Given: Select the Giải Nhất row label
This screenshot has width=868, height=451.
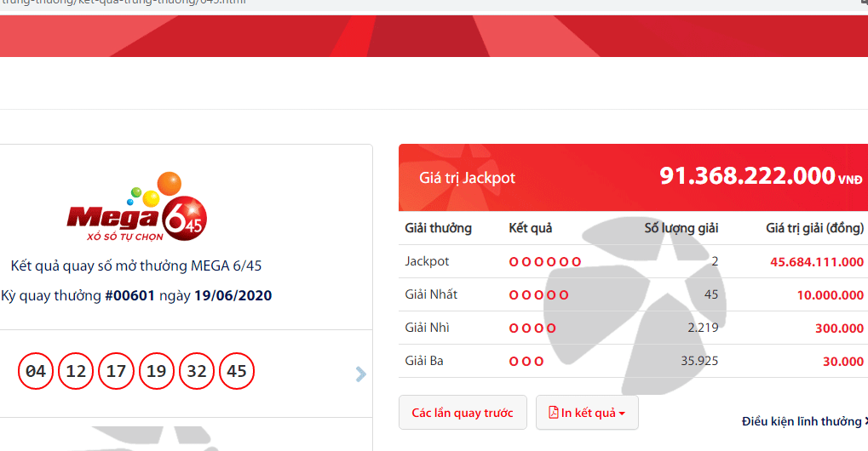Looking at the screenshot, I should click(x=431, y=294).
